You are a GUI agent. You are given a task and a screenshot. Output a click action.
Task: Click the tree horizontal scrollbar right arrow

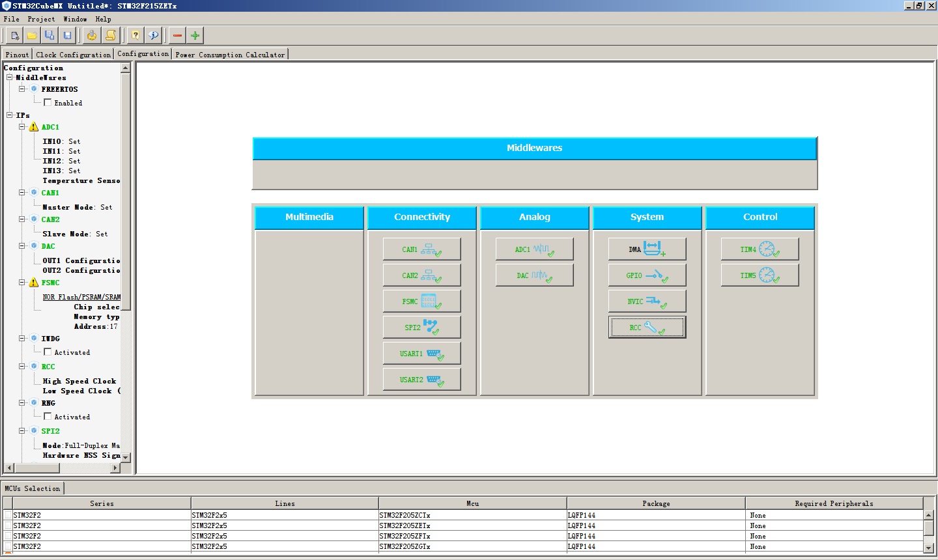click(115, 468)
